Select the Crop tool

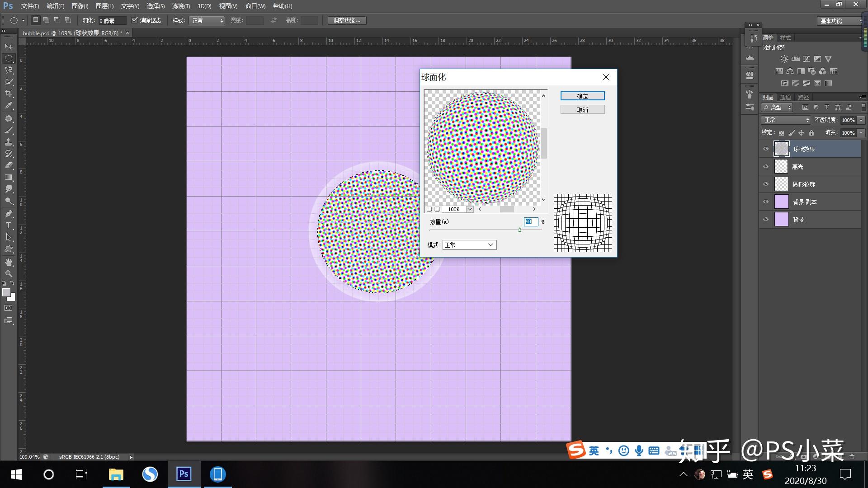(x=9, y=94)
